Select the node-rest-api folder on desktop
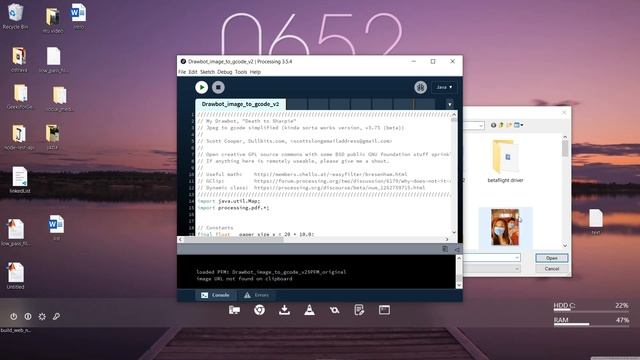The height and width of the screenshot is (360, 640). tap(19, 137)
